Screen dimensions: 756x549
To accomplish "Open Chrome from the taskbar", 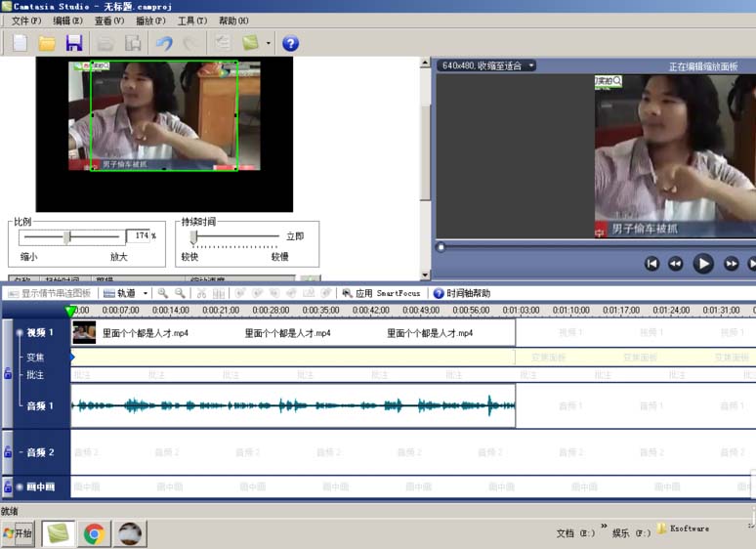I will [x=94, y=533].
